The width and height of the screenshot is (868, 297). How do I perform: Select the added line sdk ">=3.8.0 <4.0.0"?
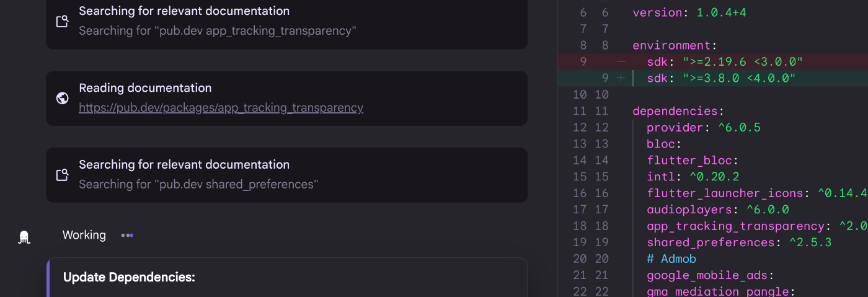[x=720, y=78]
